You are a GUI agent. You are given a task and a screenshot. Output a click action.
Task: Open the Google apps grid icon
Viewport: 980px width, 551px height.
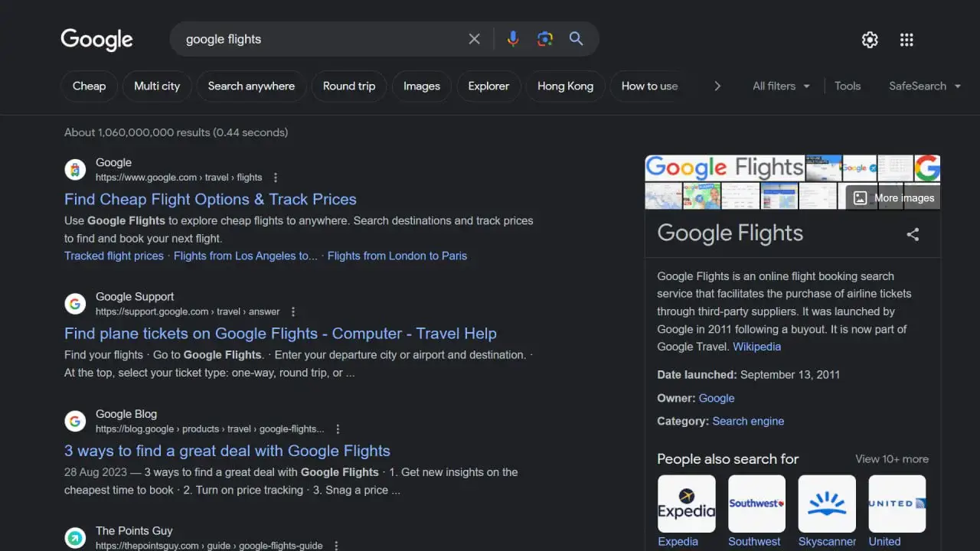(x=906, y=40)
